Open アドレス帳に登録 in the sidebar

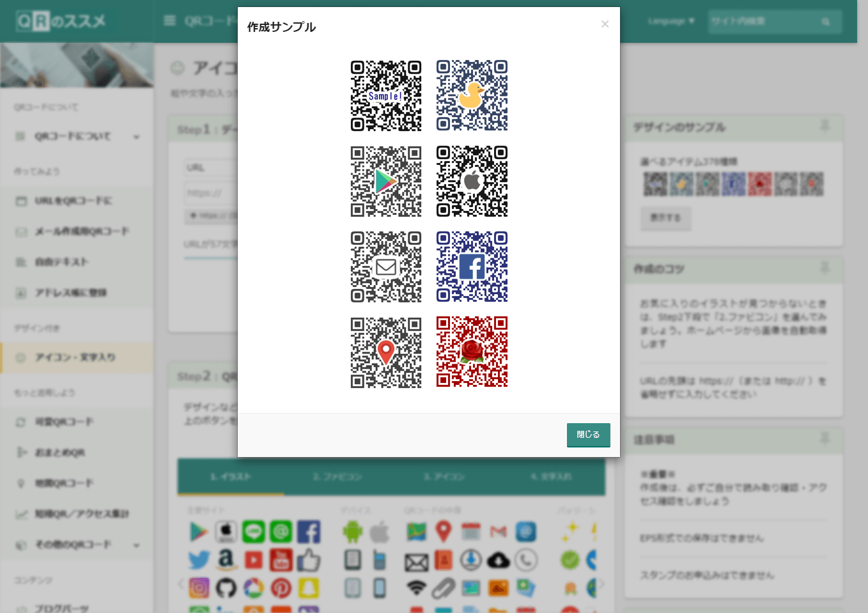click(x=77, y=293)
